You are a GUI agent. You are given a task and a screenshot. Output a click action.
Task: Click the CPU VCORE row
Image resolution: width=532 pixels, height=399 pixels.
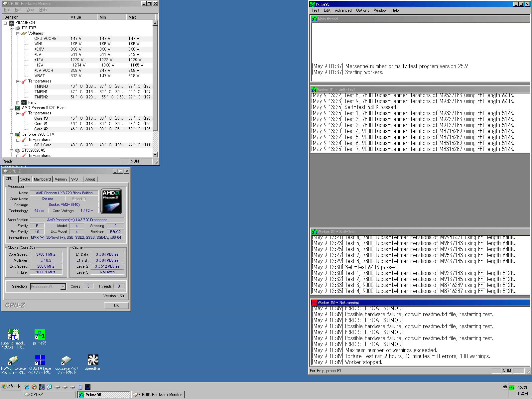[x=77, y=39]
